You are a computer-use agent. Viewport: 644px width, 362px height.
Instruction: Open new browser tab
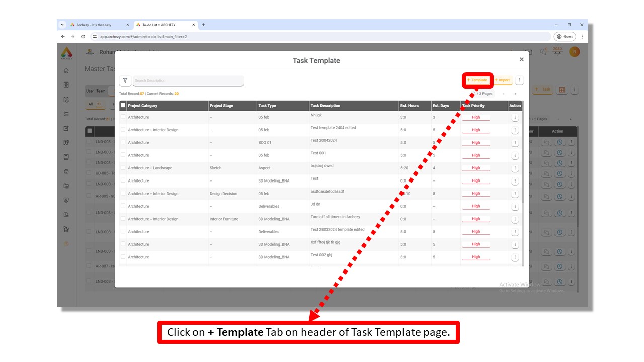(x=203, y=25)
